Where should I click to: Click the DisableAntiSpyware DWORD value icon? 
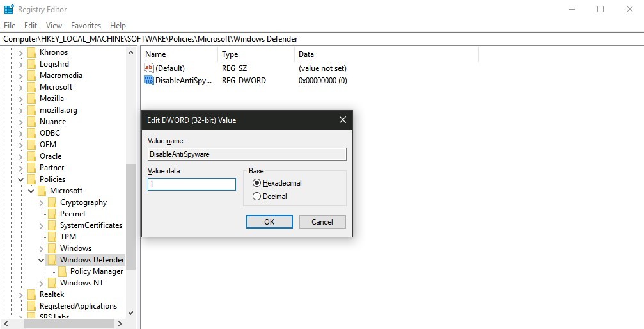149,81
